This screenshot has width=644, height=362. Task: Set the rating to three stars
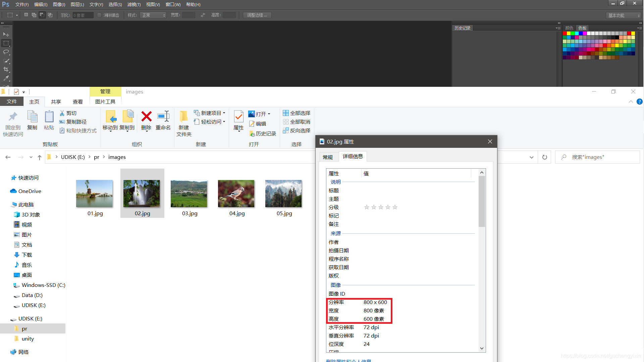(x=381, y=207)
